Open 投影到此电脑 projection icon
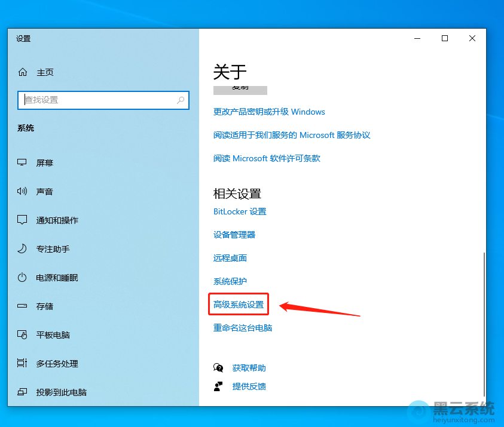Viewport: 504px width, 427px height. click(x=22, y=392)
